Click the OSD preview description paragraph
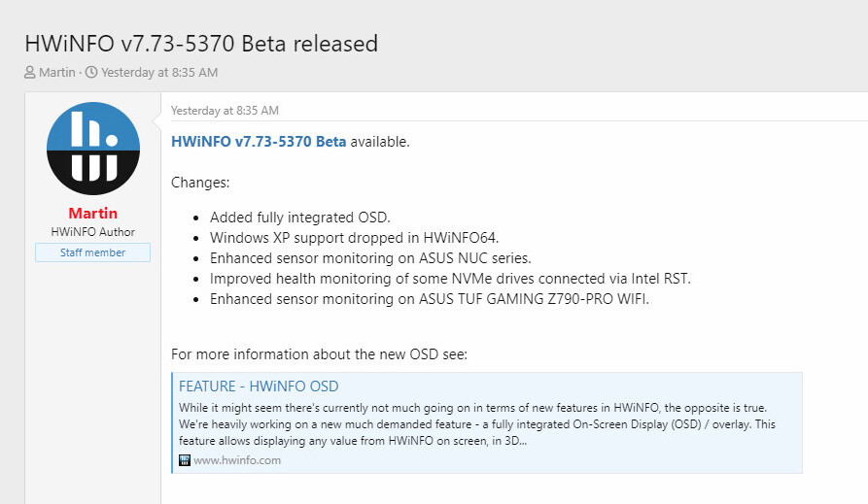 tap(476, 424)
